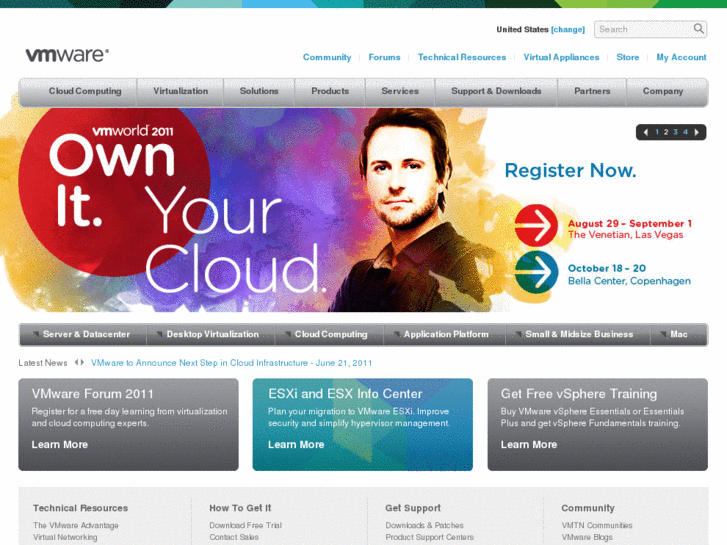727x545 pixels.
Task: Open the Community link
Action: coord(327,57)
